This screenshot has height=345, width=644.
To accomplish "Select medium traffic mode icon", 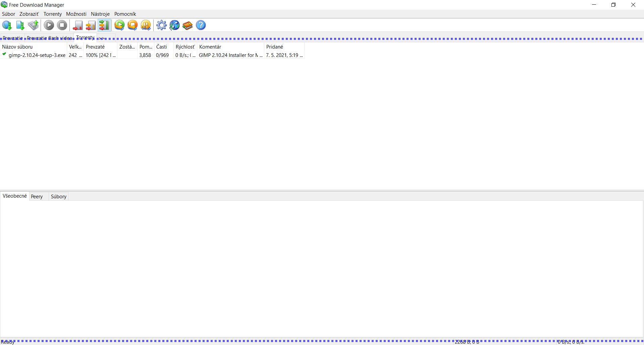I will tap(91, 25).
